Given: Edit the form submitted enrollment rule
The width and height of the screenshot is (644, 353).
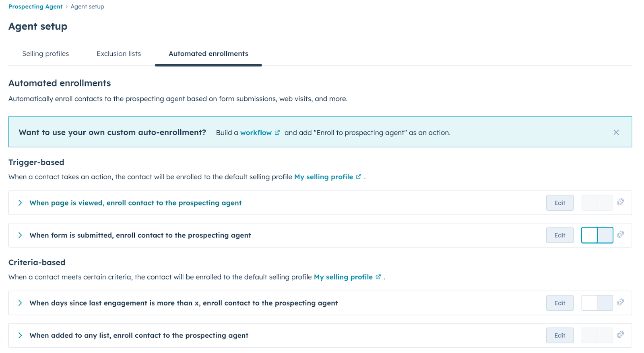Looking at the screenshot, I should click(559, 235).
